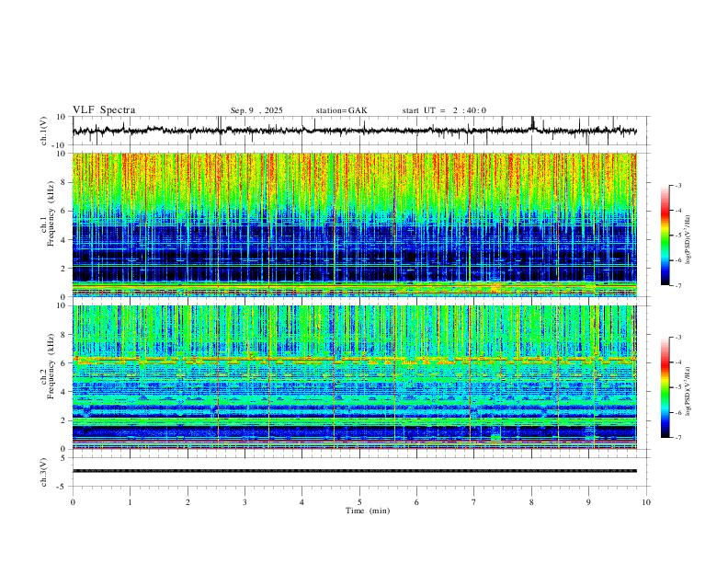
Task: Click time axis tick label '4'
Action: pyautogui.click(x=301, y=502)
